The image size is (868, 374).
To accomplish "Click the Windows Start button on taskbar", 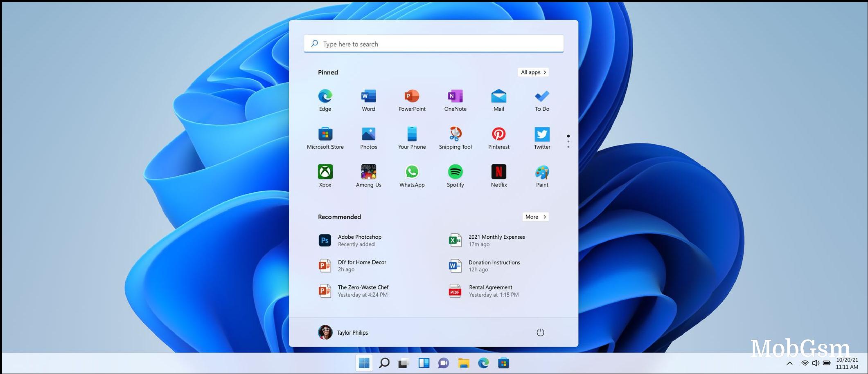I will (x=364, y=363).
